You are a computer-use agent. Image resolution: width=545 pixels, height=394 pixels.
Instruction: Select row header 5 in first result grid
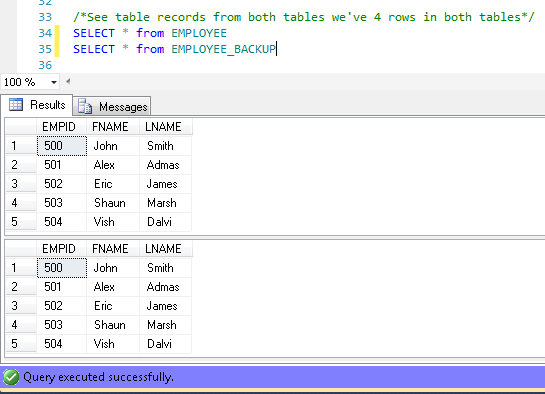point(21,222)
